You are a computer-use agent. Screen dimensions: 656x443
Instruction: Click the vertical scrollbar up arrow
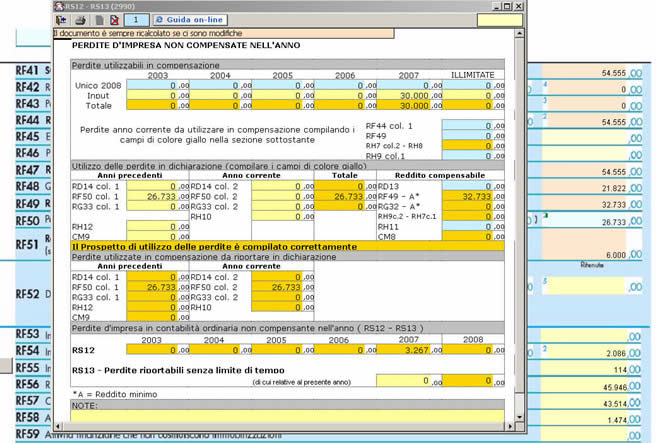[x=519, y=33]
